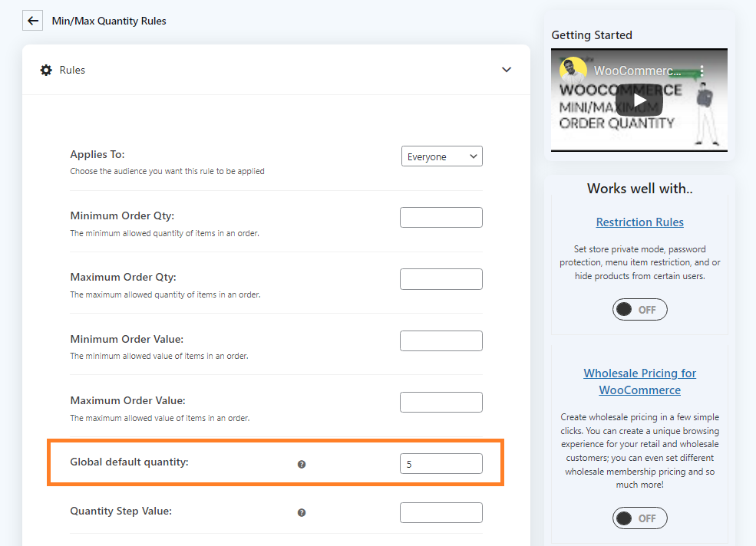
Task: Click the video channel avatar
Action: pos(573,71)
